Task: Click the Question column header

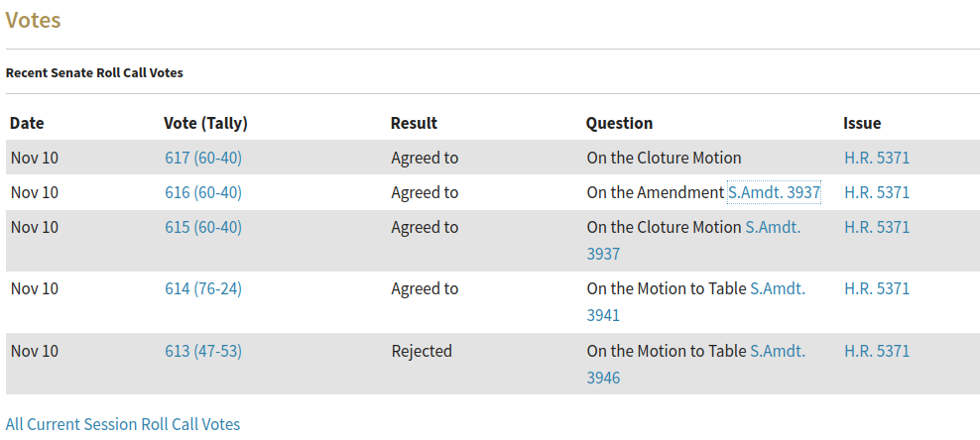Action: tap(619, 123)
